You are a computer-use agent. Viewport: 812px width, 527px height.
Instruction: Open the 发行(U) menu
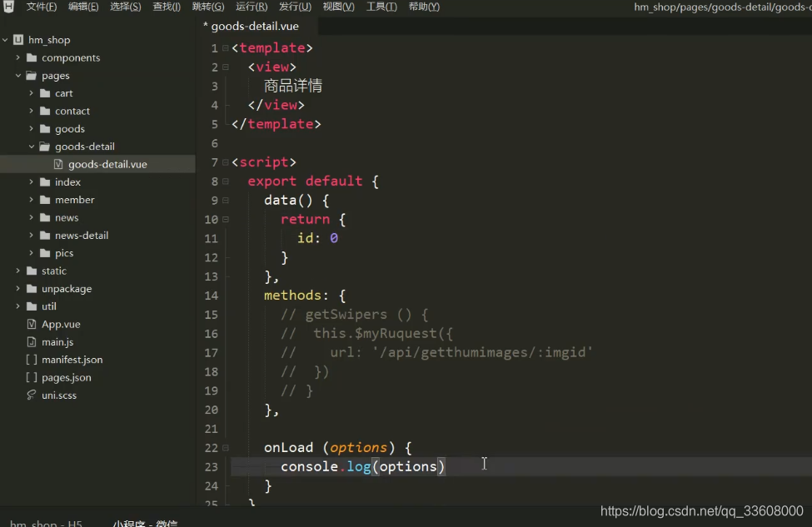[295, 7]
